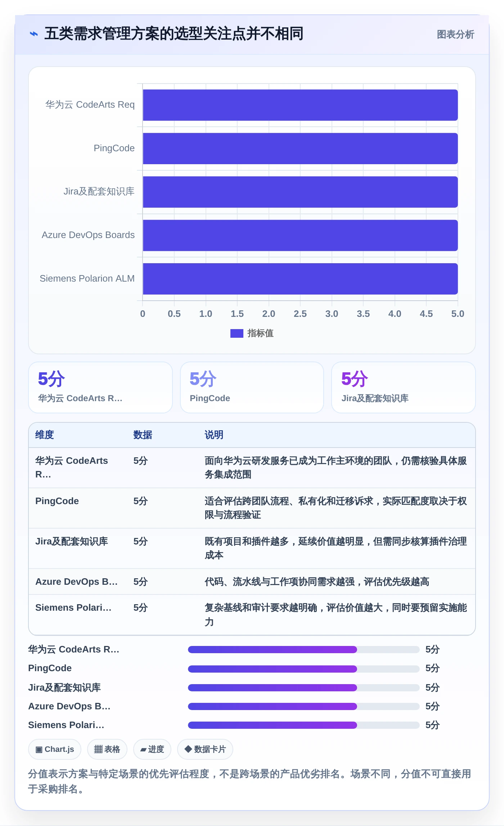Click the Chart.js tag chip

55,749
